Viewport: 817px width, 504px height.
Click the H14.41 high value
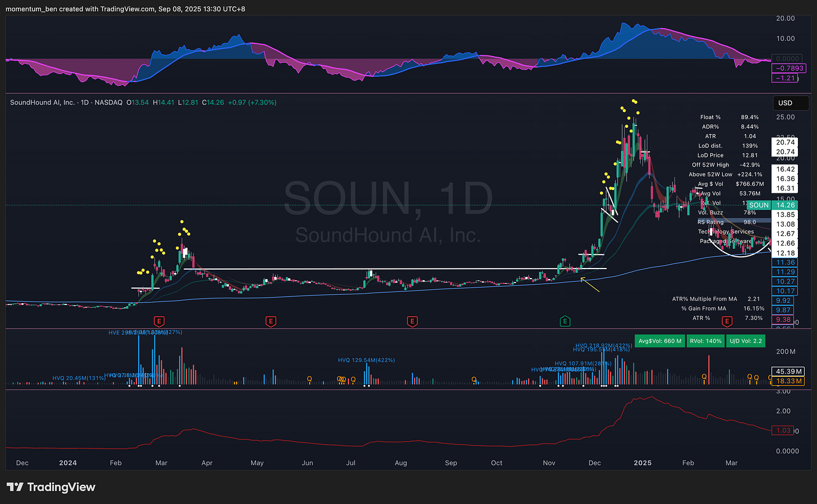click(163, 103)
